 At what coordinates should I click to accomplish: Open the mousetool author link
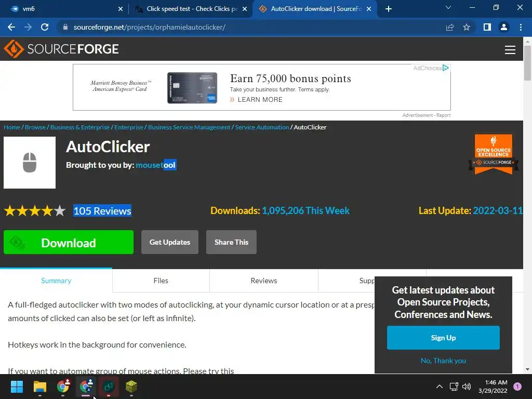coord(156,165)
